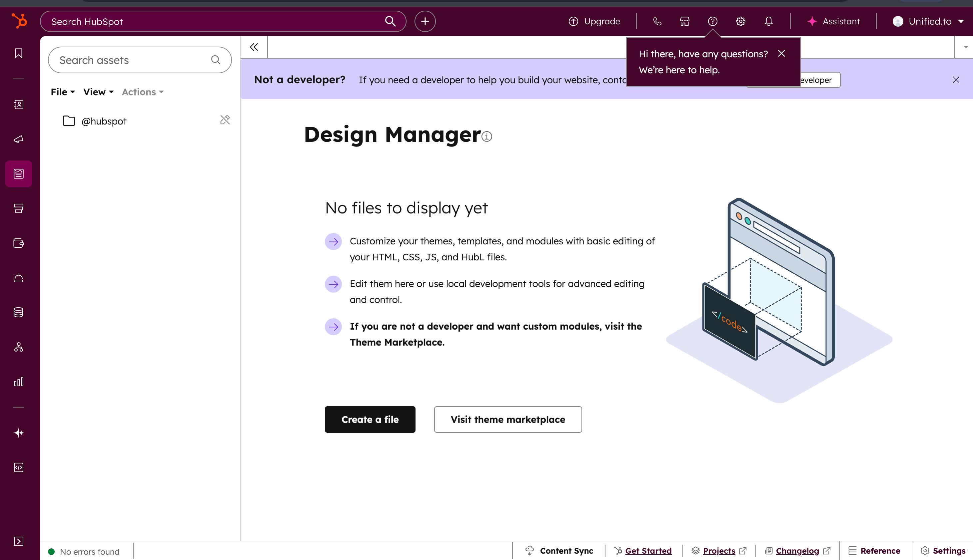Click the Create a file button
This screenshot has width=973, height=560.
(370, 419)
